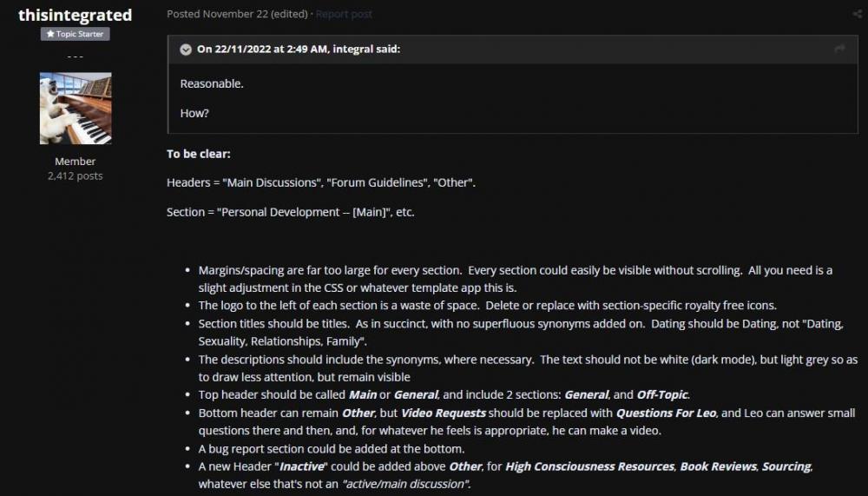
Task: Open the dog-at-piano avatar image
Action: 76,109
